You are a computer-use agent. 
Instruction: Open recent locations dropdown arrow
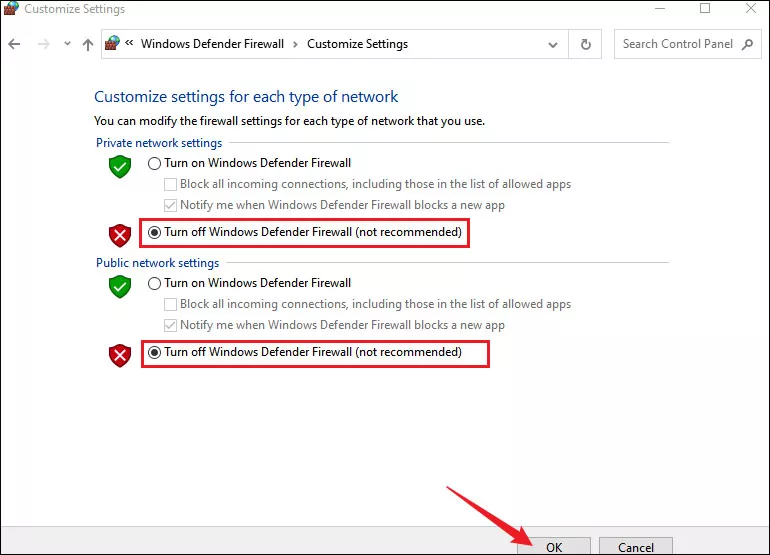pyautogui.click(x=67, y=44)
